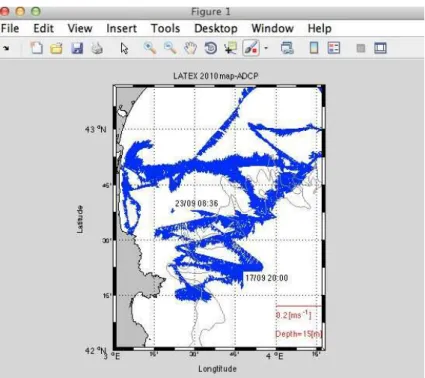The image size is (425, 378).
Task: Choose the Rotate 3D tool
Action: point(210,48)
